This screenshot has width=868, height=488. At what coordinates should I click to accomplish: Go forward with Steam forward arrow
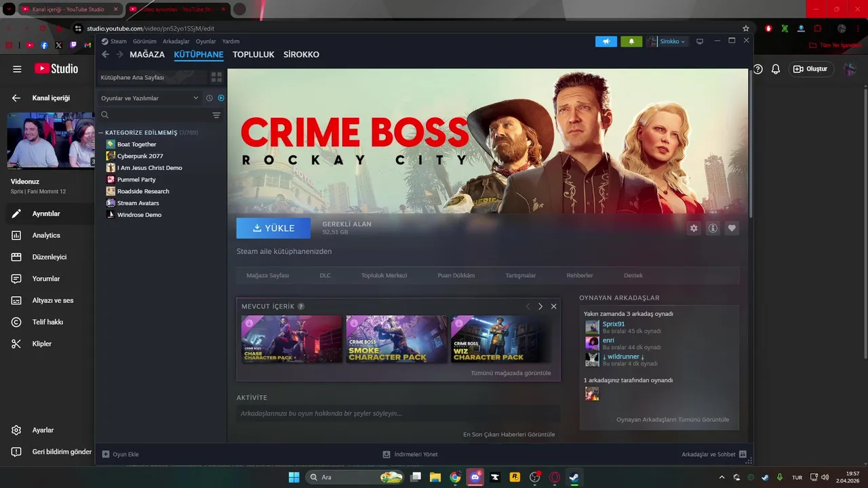119,54
